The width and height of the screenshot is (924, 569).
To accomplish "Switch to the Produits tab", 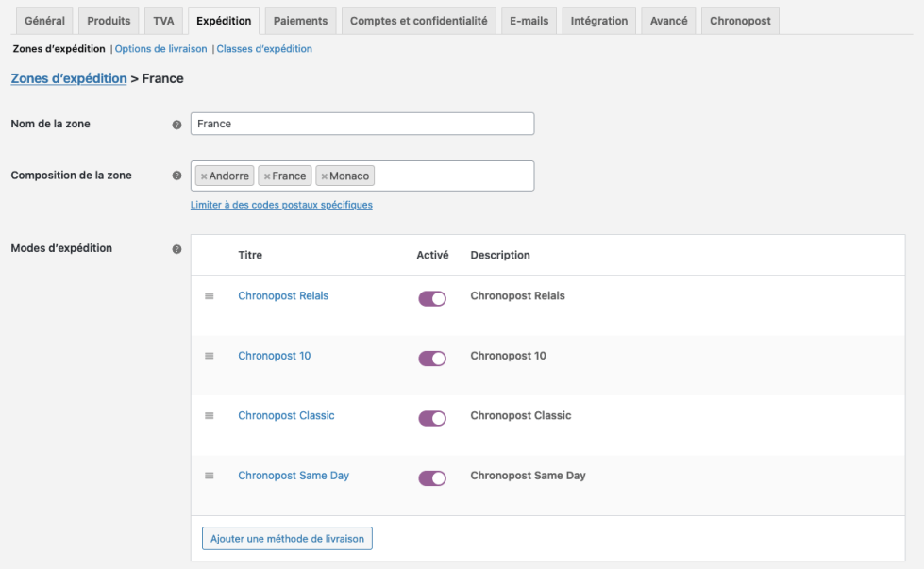I will coord(109,21).
